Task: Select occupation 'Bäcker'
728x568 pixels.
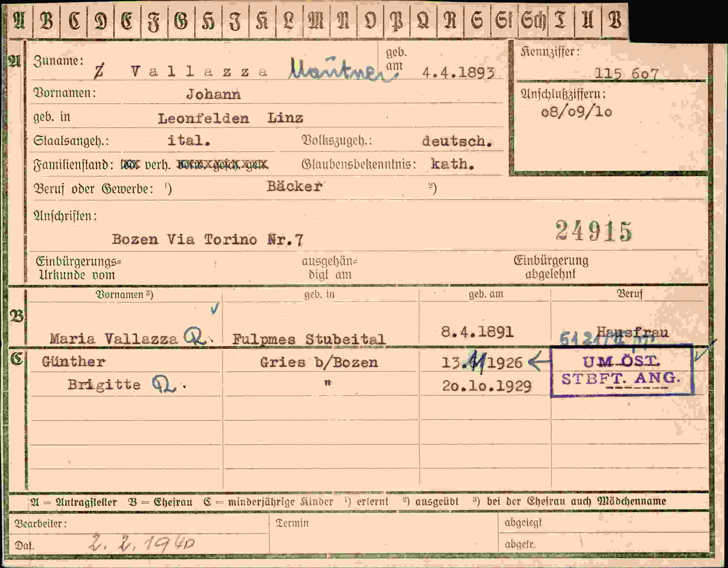Action: click(x=294, y=186)
